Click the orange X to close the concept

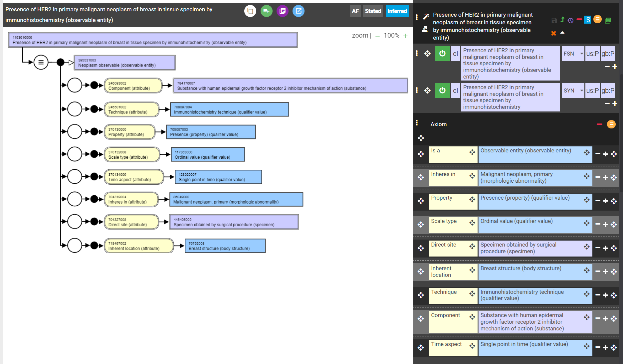[553, 33]
